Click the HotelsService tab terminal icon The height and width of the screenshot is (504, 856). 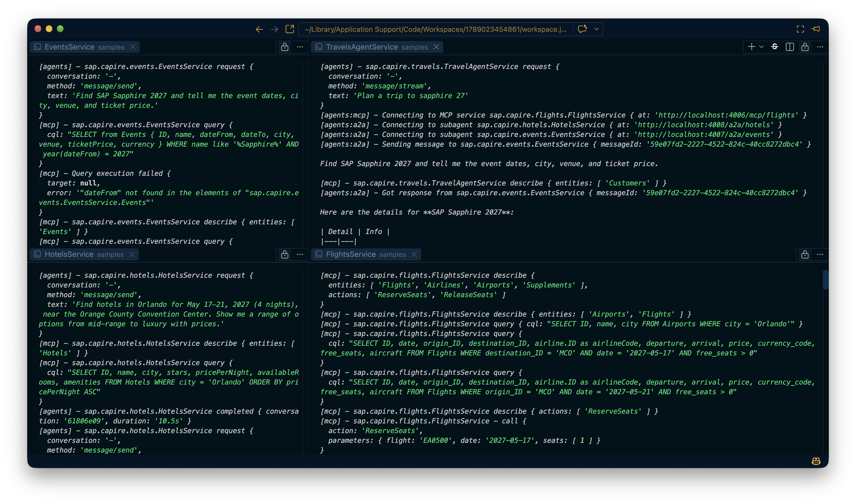(x=38, y=254)
